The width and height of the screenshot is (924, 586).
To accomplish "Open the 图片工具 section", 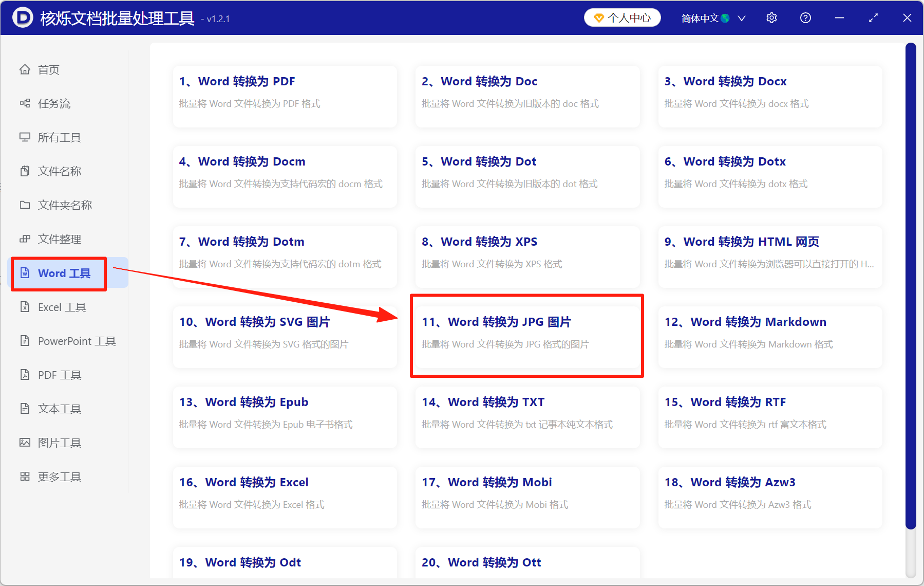I will coord(59,442).
